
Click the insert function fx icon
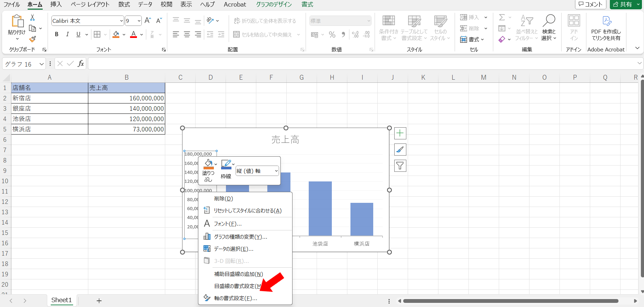[81, 64]
